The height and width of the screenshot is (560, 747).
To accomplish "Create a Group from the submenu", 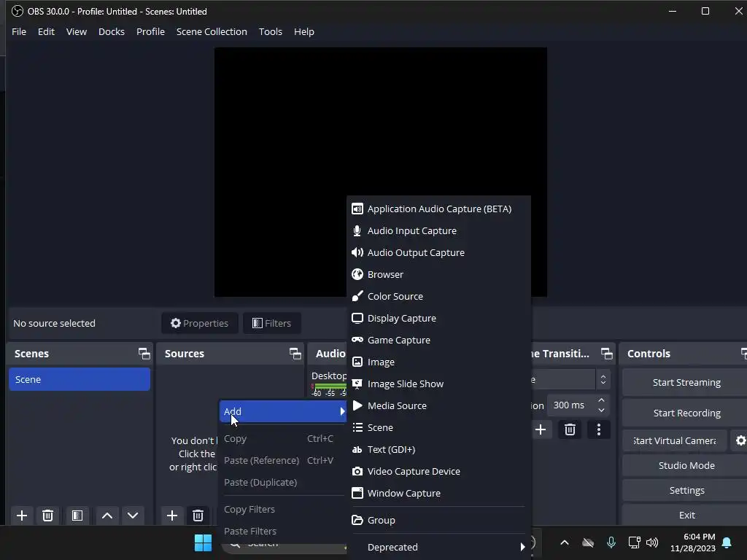I will tap(438, 521).
